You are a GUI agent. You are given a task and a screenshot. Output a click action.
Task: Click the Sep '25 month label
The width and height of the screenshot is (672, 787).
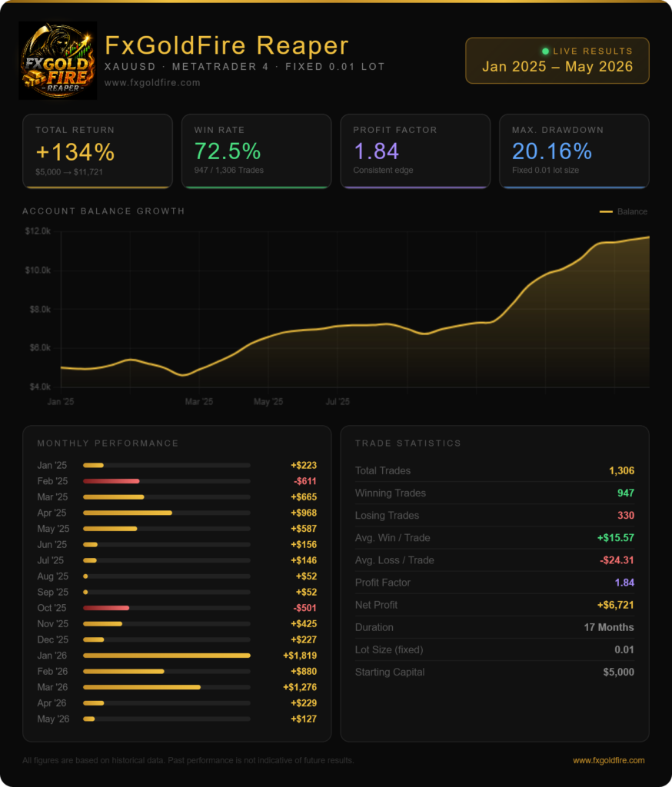coord(53,593)
